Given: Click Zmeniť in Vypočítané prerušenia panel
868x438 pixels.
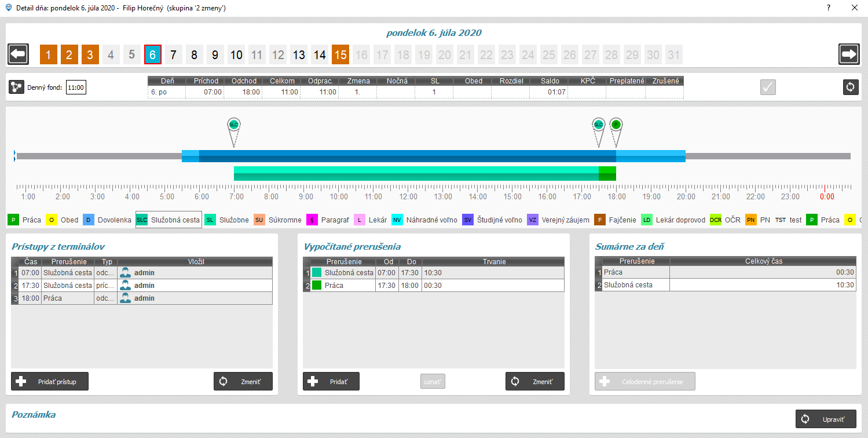Looking at the screenshot, I should [535, 381].
